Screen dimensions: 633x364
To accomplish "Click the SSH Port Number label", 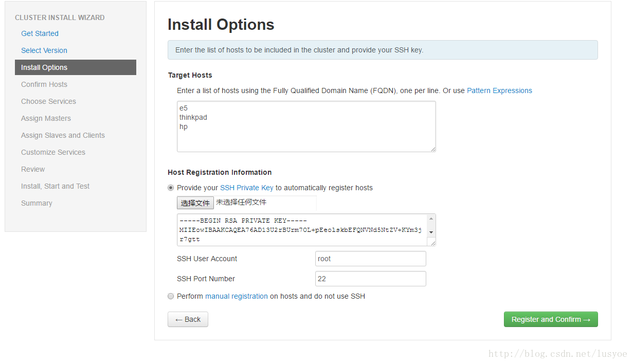I will click(206, 279).
